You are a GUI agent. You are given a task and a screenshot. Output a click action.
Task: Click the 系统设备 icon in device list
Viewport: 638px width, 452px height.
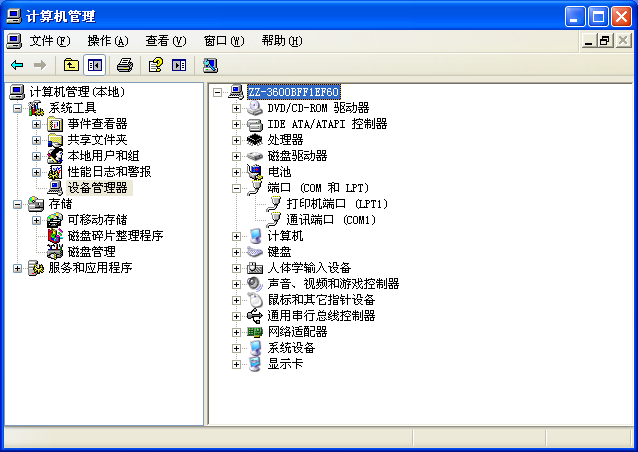pos(255,348)
